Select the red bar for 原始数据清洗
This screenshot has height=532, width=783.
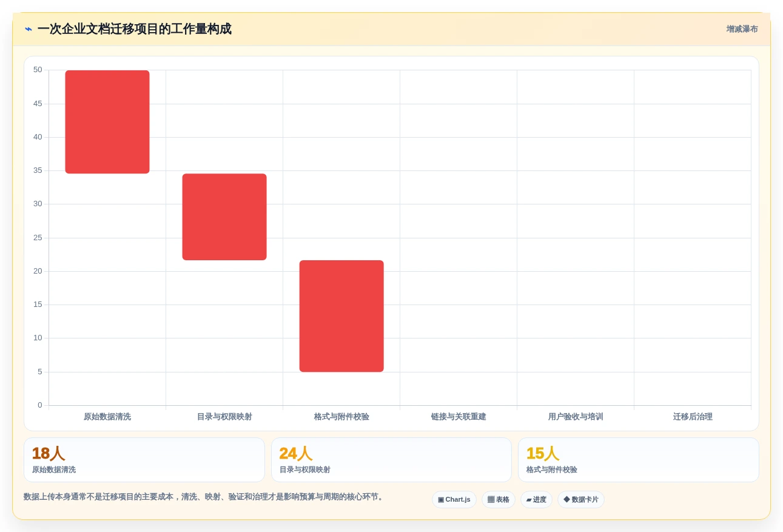click(x=107, y=122)
